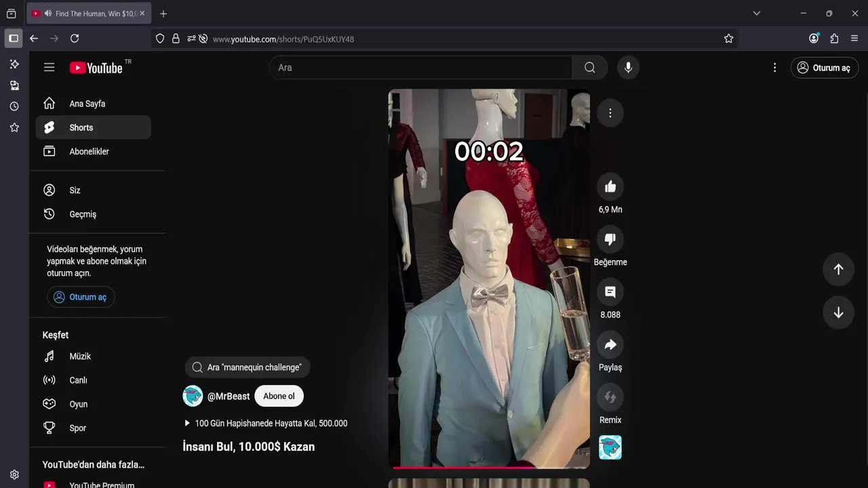The width and height of the screenshot is (868, 488).
Task: Close the Find The Human tab
Action: tap(142, 14)
